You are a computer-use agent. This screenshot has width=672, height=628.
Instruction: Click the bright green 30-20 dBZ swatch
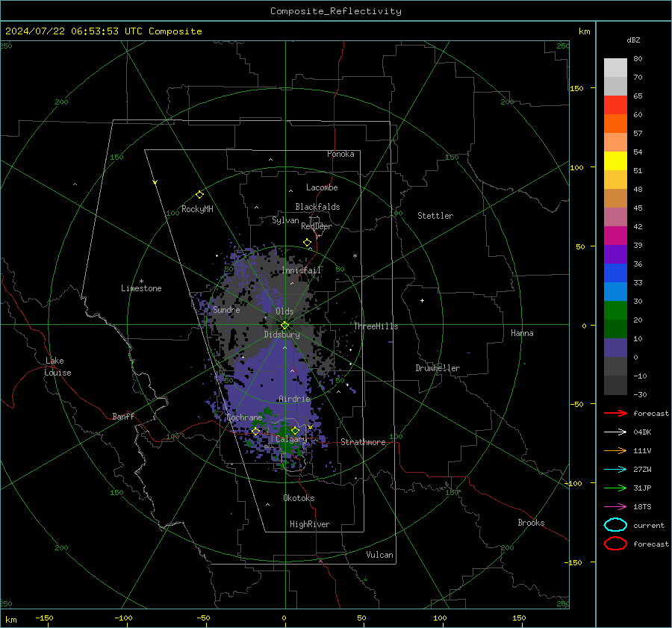pyautogui.click(x=615, y=311)
